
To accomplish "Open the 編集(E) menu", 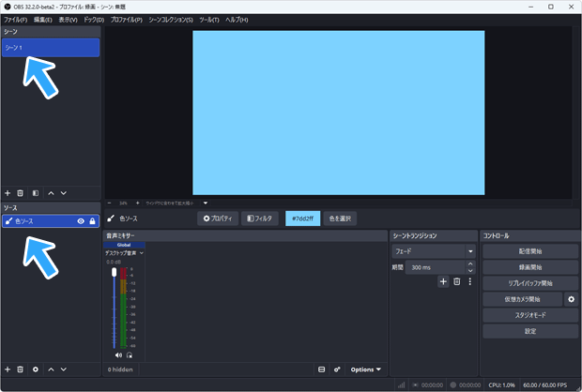I will (42, 20).
